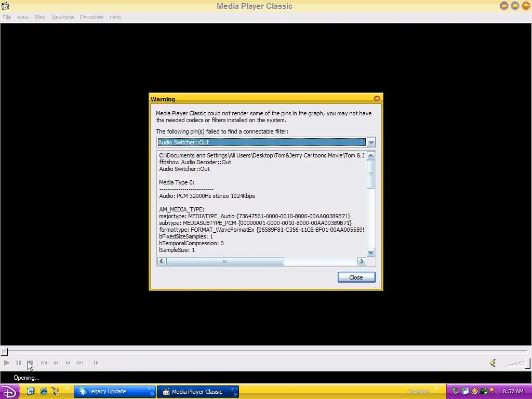Click the Stop playback button
Screen dimensions: 532x399
(30, 363)
